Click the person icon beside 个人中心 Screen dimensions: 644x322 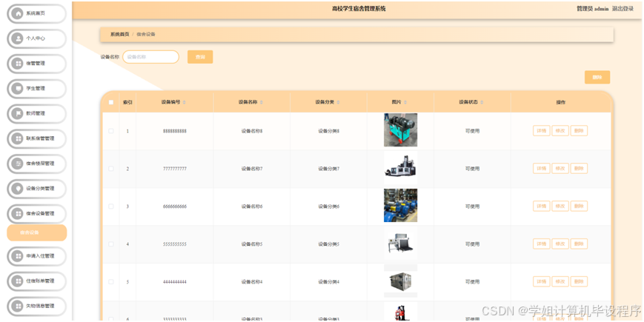(17, 38)
